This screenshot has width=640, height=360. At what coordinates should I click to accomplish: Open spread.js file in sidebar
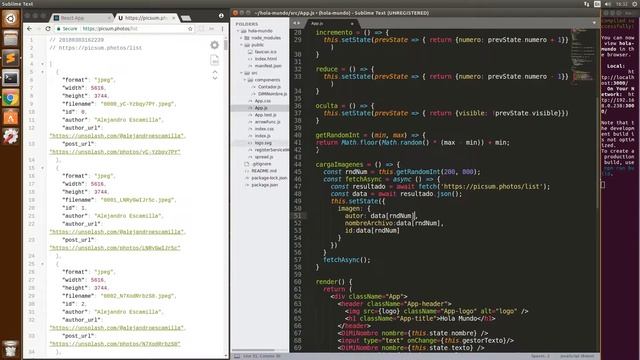[x=264, y=157]
